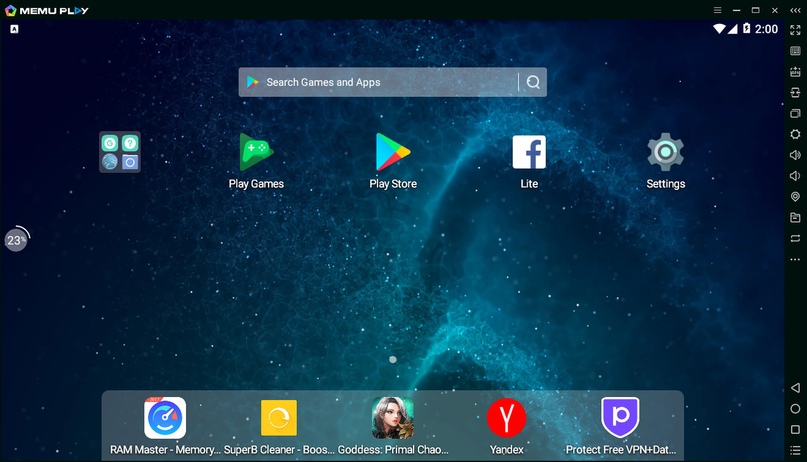This screenshot has height=462, width=807.
Task: Collapse sidebar with triple chevron
Action: click(795, 10)
